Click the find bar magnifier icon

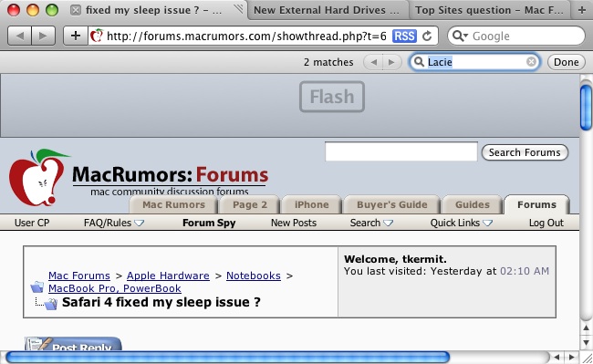[419, 62]
